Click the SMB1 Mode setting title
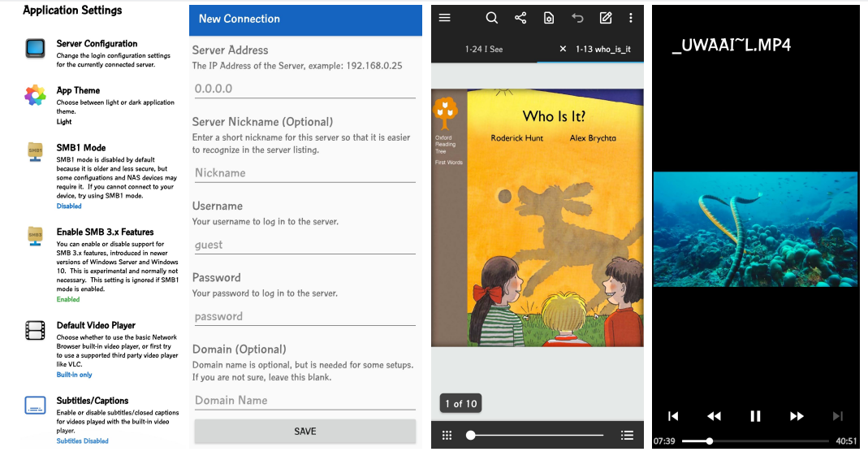The image size is (868, 456). (x=81, y=147)
